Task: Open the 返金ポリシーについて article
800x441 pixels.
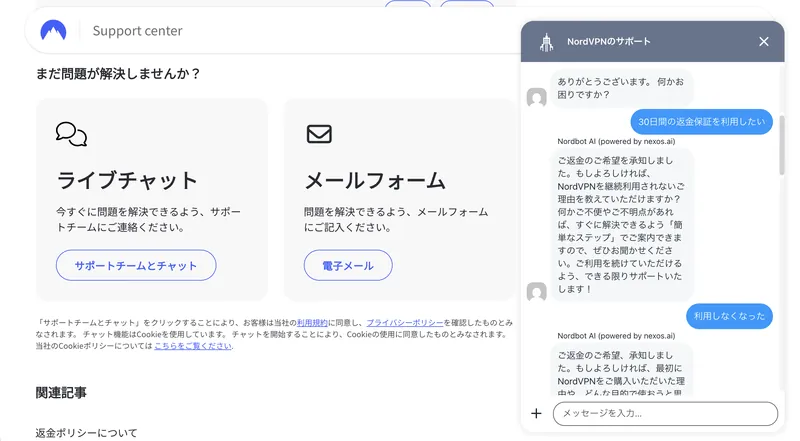Action: (x=87, y=433)
